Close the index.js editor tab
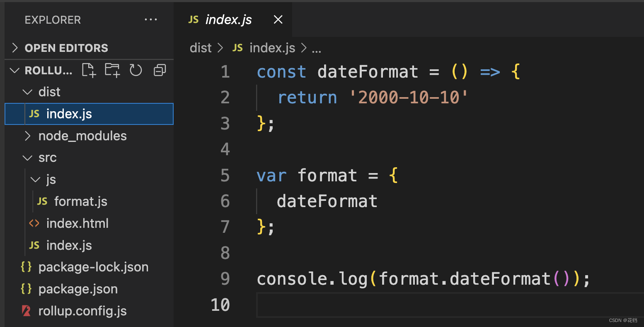Screen dimensions: 644x327 (278, 20)
